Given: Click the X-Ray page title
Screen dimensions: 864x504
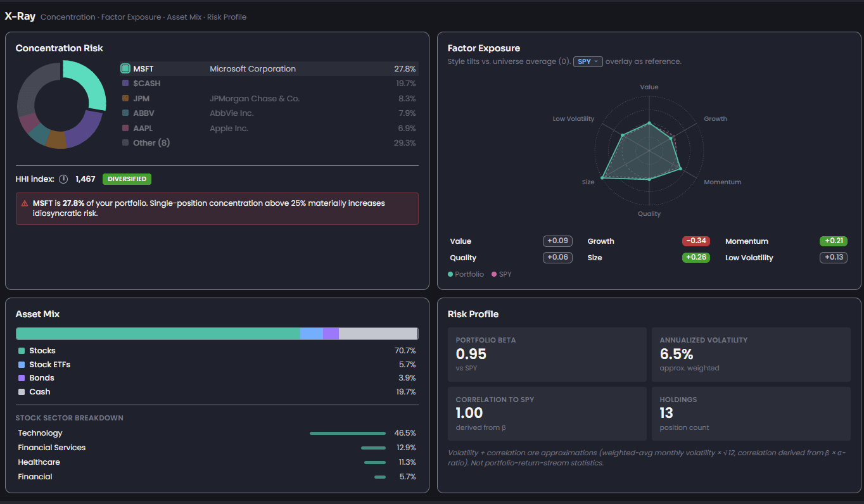Looking at the screenshot, I should [x=20, y=16].
